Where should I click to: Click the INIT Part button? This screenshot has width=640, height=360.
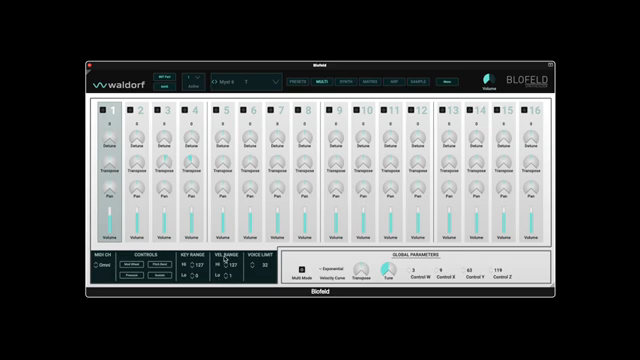164,77
